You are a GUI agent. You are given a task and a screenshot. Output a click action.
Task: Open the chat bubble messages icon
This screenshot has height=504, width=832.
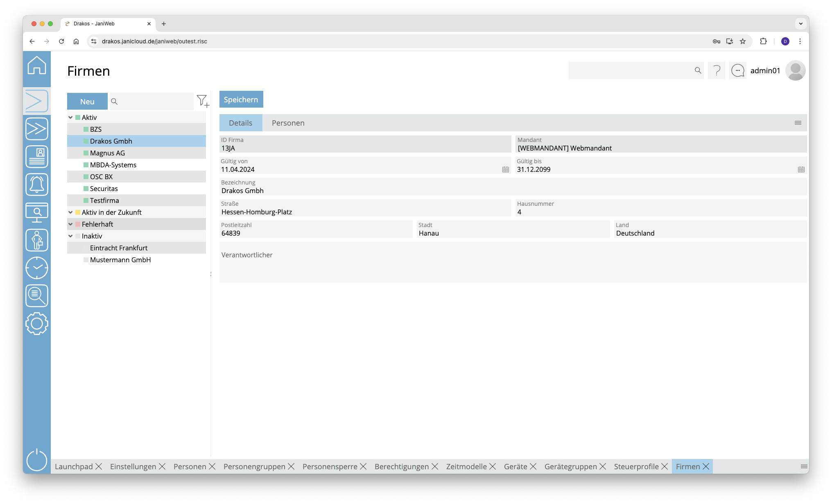738,71
